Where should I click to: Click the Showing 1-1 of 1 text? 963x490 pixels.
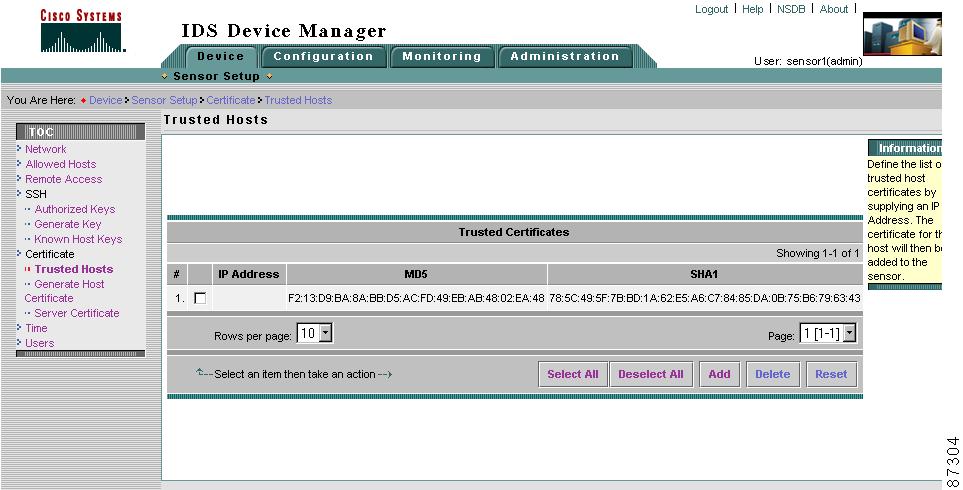(817, 254)
